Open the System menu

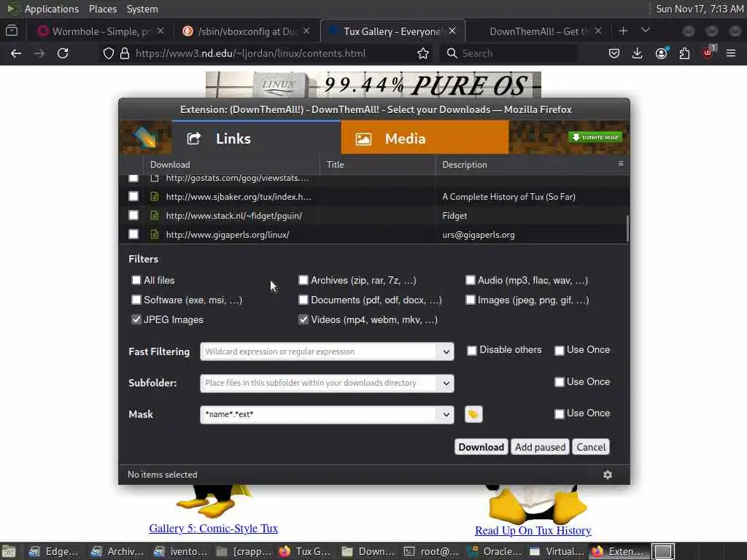pyautogui.click(x=142, y=9)
